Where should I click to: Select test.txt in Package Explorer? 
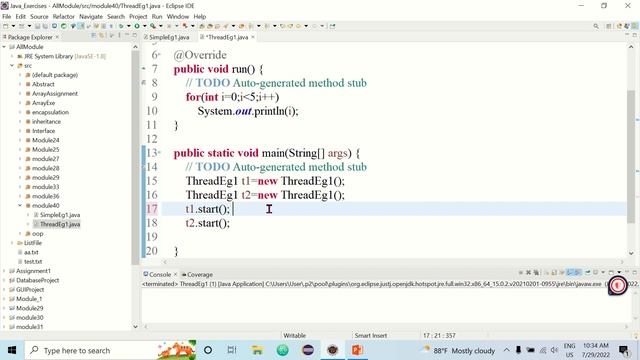pos(33,262)
